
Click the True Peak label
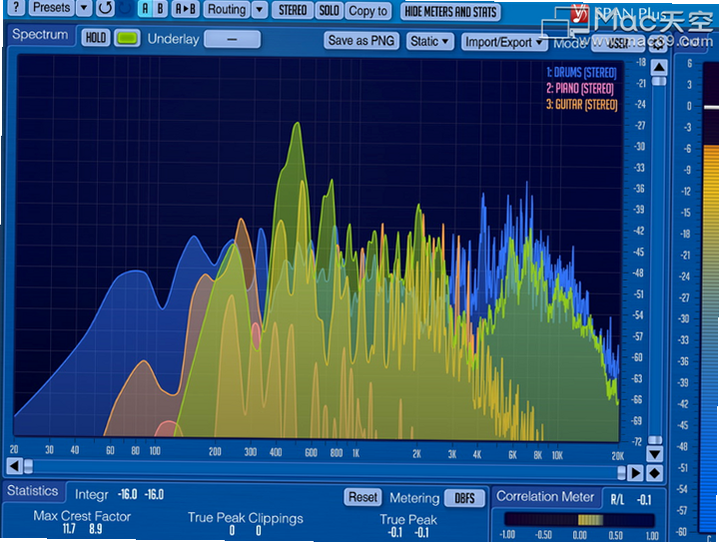click(x=408, y=520)
